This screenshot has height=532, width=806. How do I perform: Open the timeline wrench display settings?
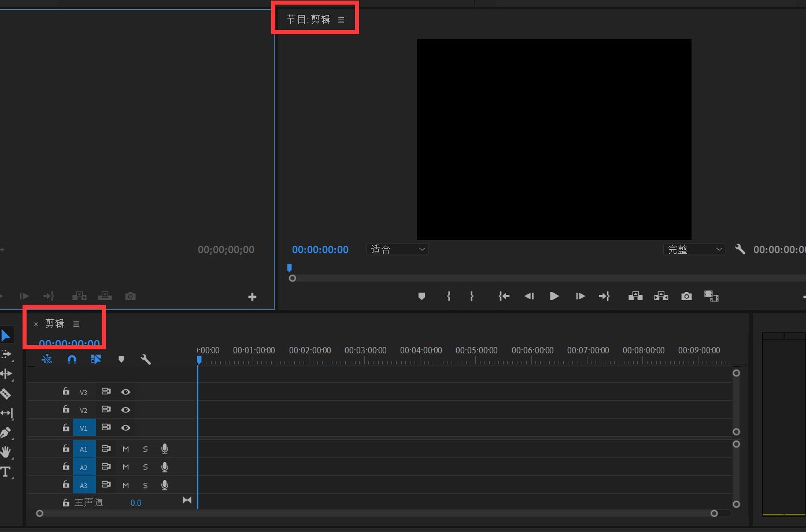tap(146, 359)
